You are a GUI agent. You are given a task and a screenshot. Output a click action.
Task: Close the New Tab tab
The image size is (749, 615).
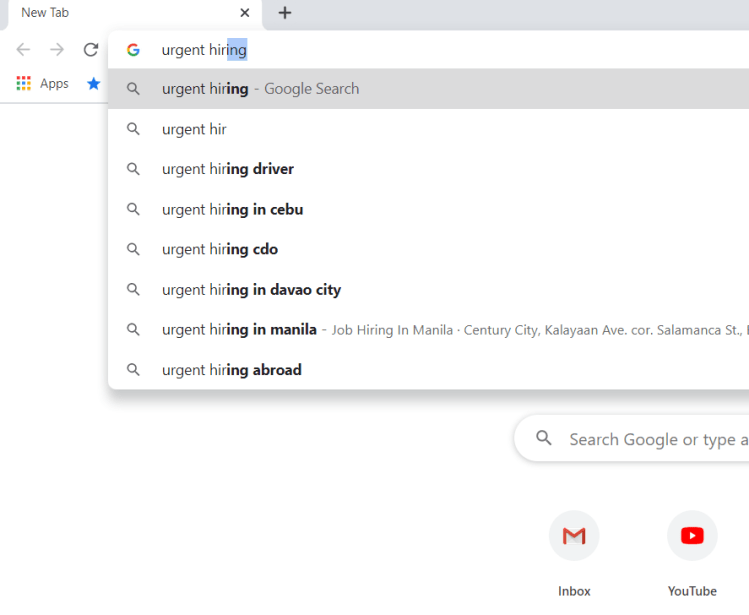tap(245, 13)
